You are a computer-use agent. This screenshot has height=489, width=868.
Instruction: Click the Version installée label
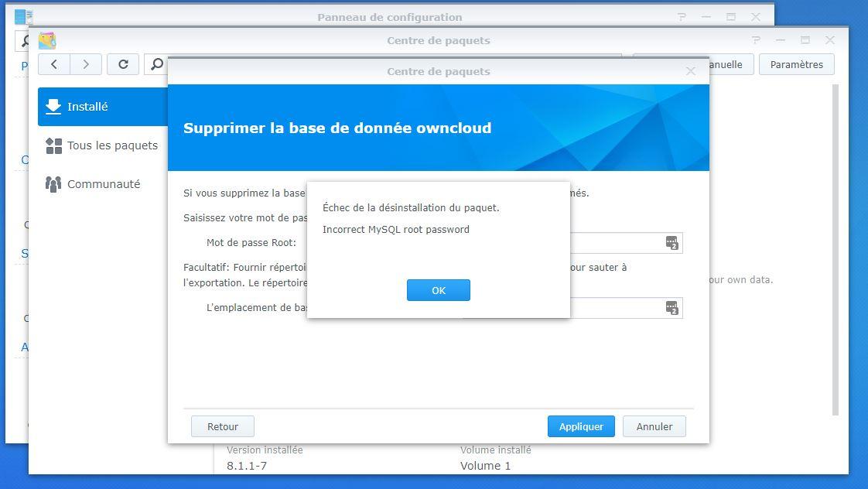tap(265, 450)
